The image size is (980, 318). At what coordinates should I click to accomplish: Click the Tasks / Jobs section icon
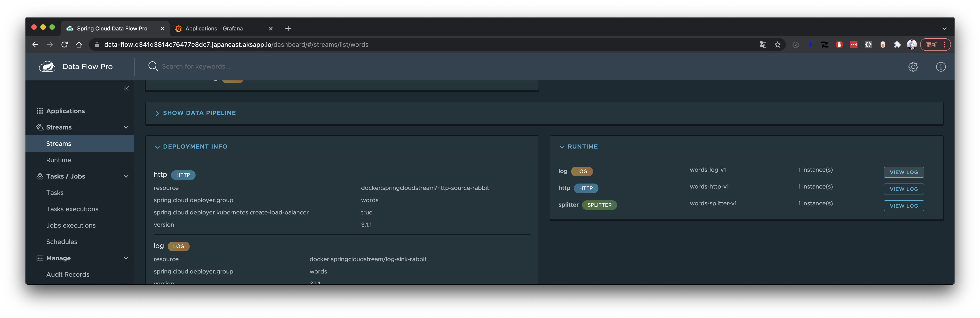point(39,176)
